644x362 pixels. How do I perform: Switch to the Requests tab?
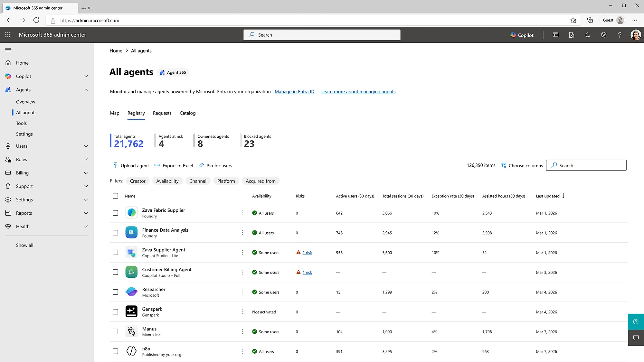pyautogui.click(x=162, y=113)
